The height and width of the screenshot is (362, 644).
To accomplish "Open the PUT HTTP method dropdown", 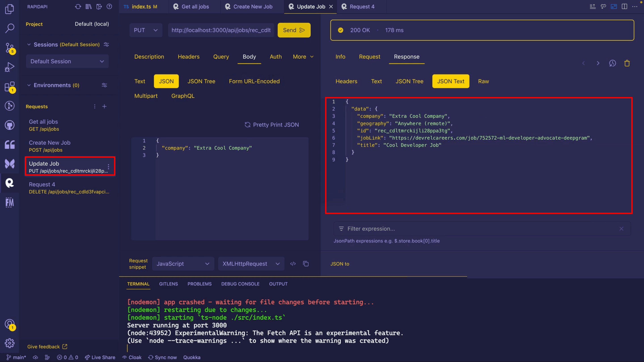I will 146,30.
